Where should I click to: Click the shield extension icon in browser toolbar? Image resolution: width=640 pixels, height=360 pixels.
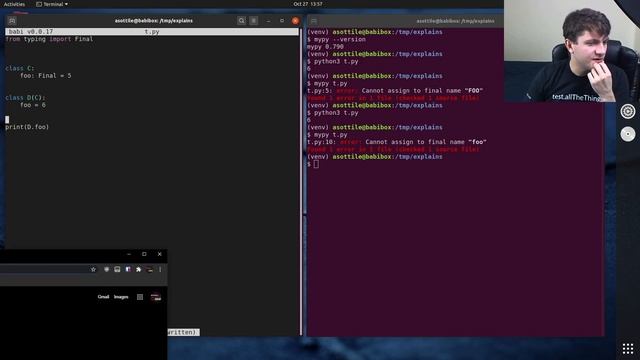(x=107, y=269)
